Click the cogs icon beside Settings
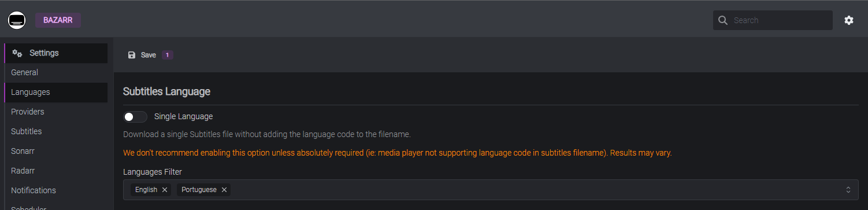The image size is (868, 210). (17, 53)
